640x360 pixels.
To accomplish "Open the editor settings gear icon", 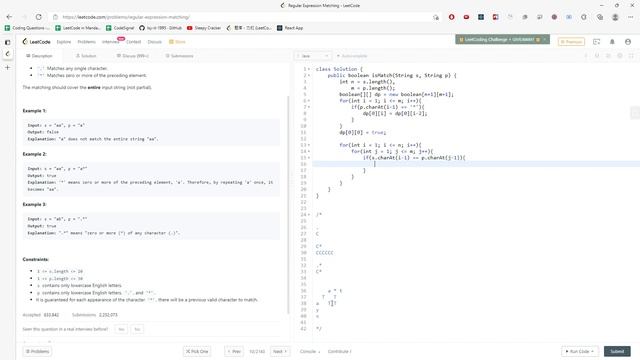I will [620, 56].
